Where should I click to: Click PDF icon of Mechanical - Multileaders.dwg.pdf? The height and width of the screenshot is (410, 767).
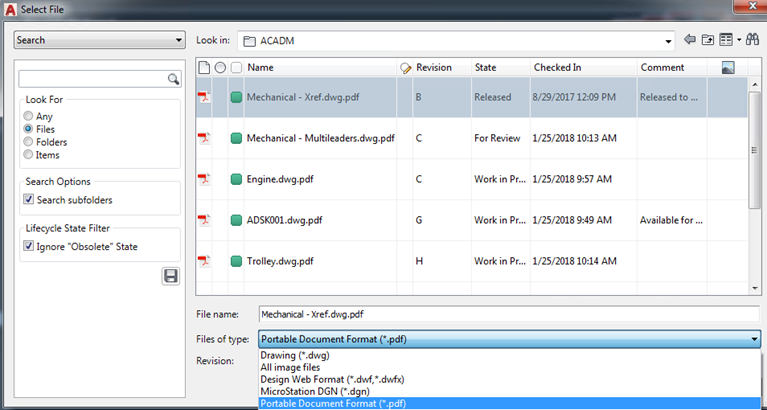pyautogui.click(x=203, y=138)
